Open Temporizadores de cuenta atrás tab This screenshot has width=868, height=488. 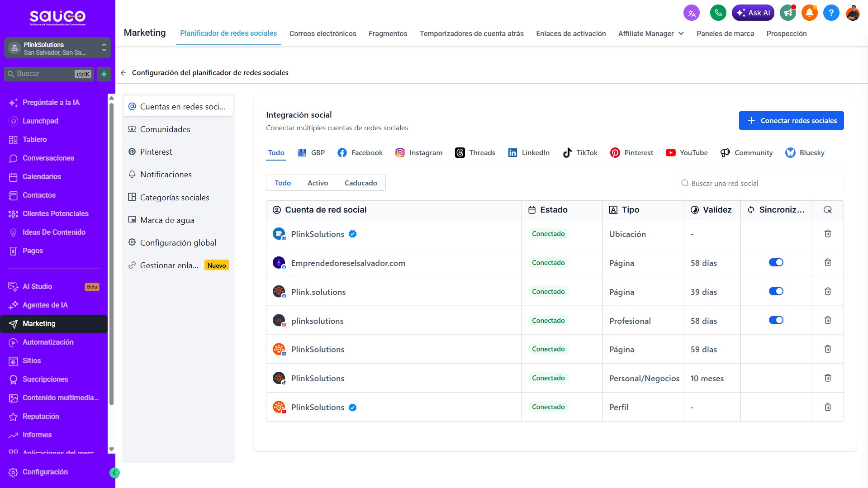click(x=471, y=34)
